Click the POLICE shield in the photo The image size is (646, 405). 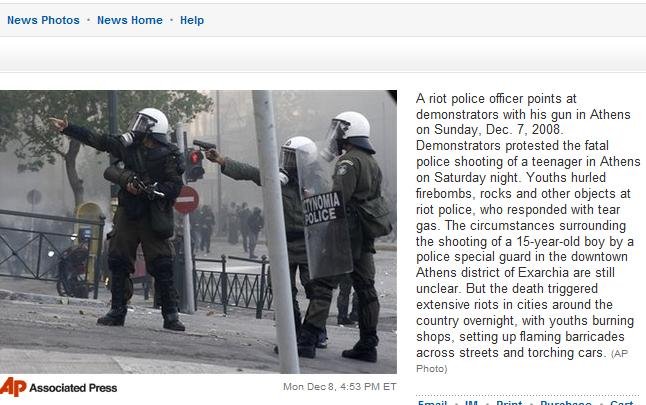pos(325,233)
